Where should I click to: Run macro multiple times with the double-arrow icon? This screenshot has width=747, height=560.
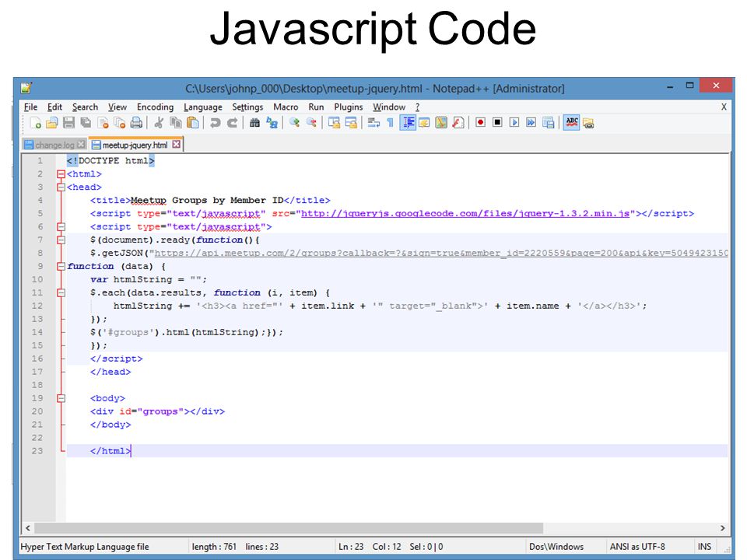click(x=531, y=123)
